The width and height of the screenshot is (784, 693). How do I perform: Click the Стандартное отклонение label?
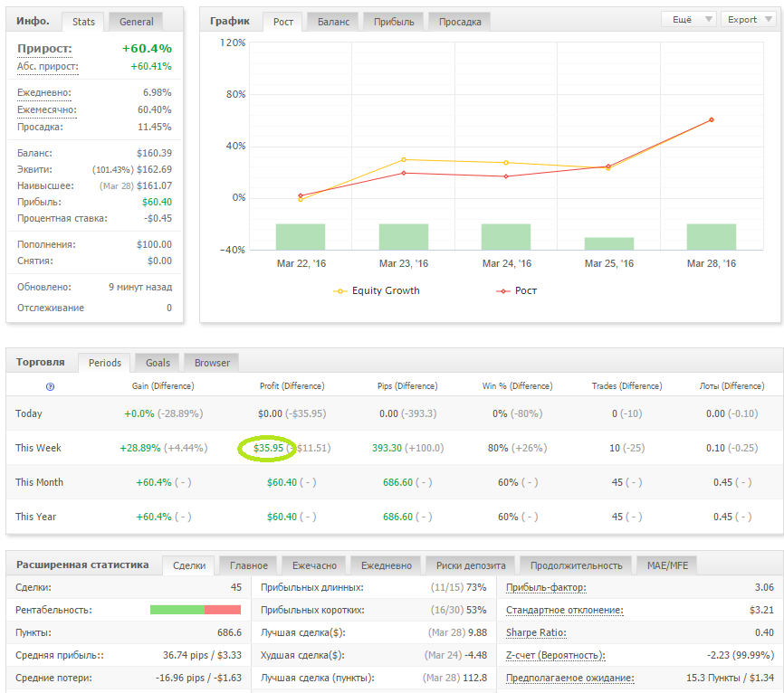click(565, 610)
